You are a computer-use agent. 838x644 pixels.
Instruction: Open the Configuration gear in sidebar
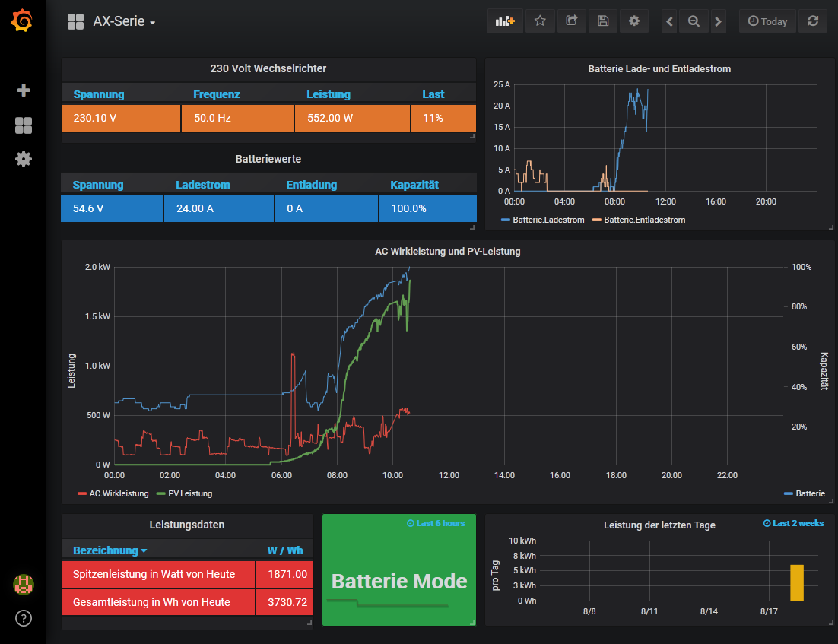pyautogui.click(x=24, y=159)
